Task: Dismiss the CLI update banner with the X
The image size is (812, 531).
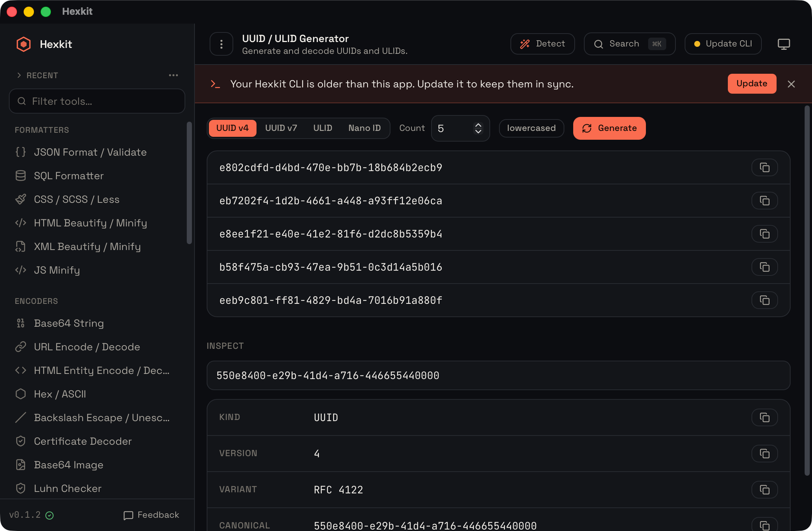Action: [x=791, y=84]
